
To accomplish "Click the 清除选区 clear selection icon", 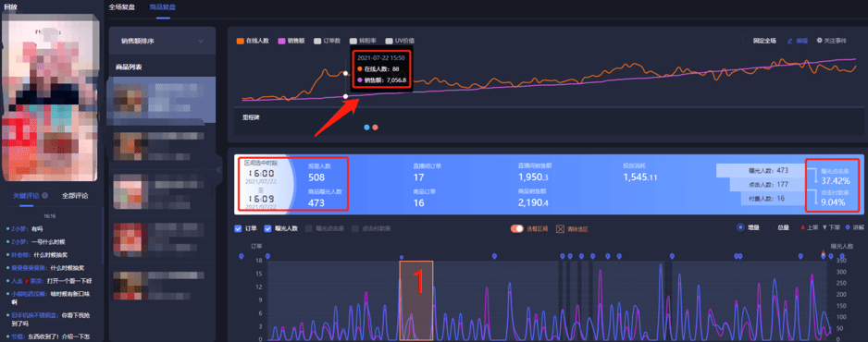I will (x=560, y=228).
